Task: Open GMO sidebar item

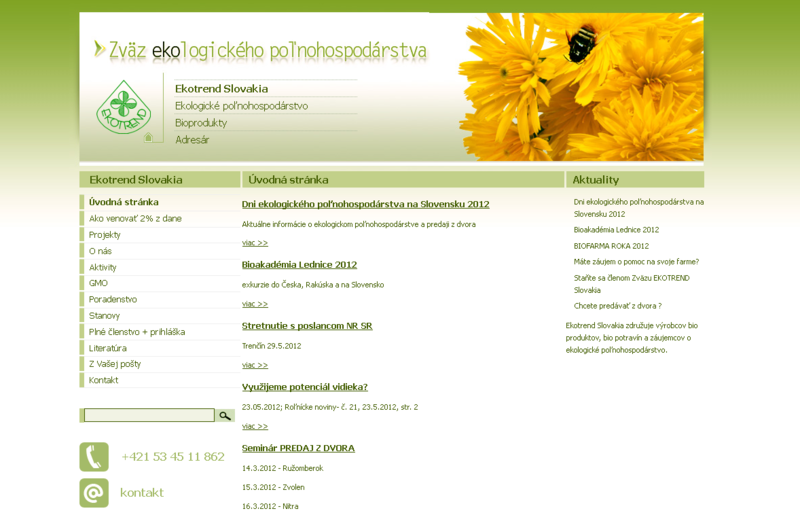Action: tap(98, 283)
